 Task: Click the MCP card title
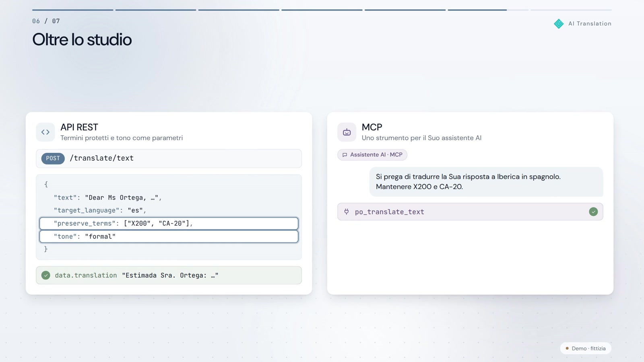(x=372, y=127)
